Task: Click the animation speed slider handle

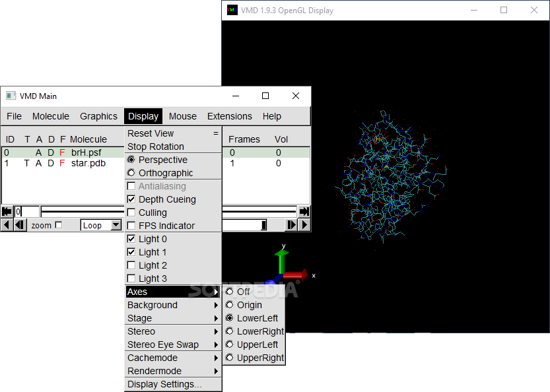Action: pyautogui.click(x=264, y=225)
